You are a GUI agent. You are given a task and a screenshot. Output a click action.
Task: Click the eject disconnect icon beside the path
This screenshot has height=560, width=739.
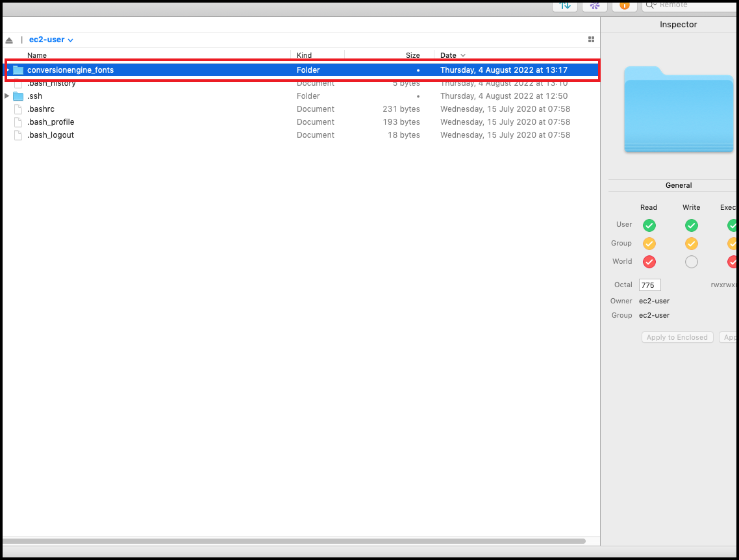pos(9,40)
